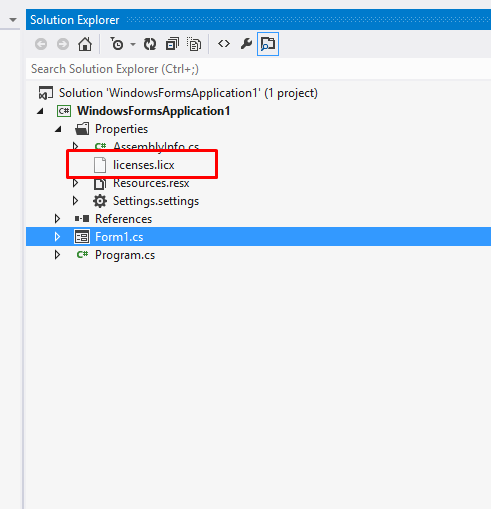Image resolution: width=491 pixels, height=509 pixels.
Task: Click the Solution Explorer title bar
Action: pyautogui.click(x=258, y=20)
